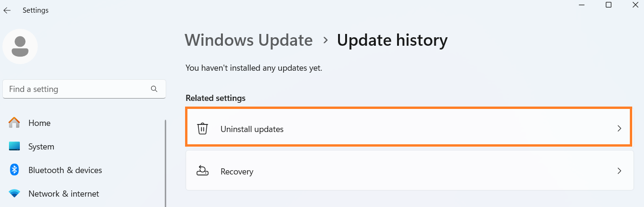Click the Network Wi-Fi icon
This screenshot has height=207, width=644.
pos(15,194)
